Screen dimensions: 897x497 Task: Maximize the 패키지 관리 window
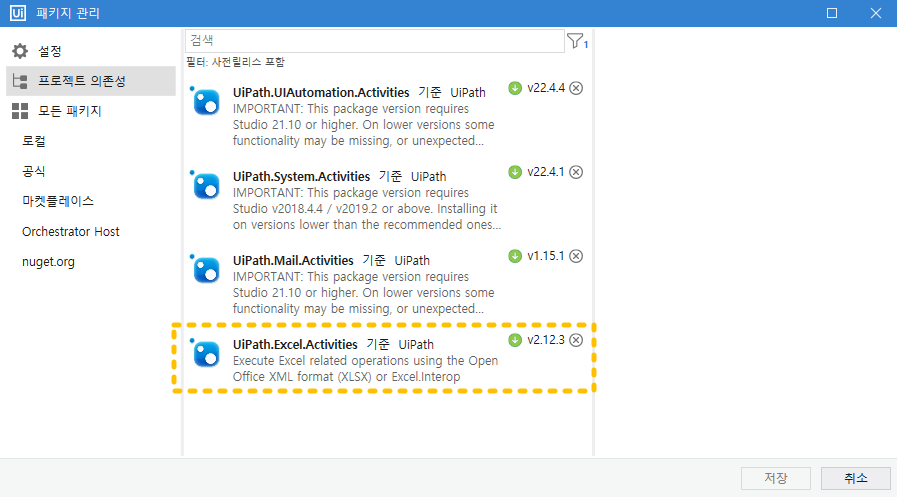[x=832, y=13]
